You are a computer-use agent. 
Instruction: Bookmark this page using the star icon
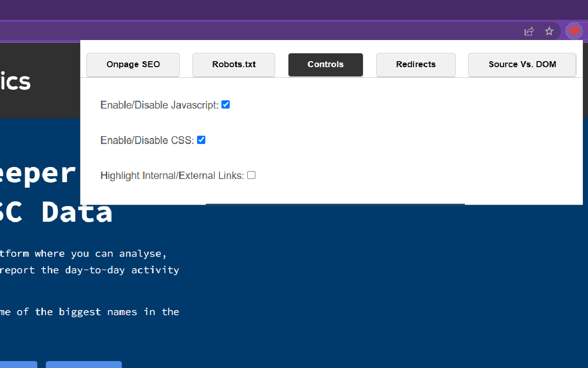point(549,31)
